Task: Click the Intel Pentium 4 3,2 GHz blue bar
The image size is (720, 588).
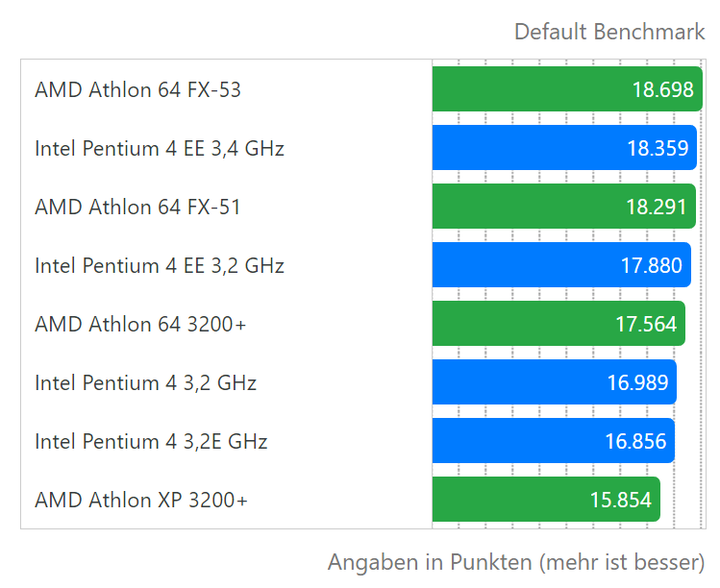Action: pos(555,382)
